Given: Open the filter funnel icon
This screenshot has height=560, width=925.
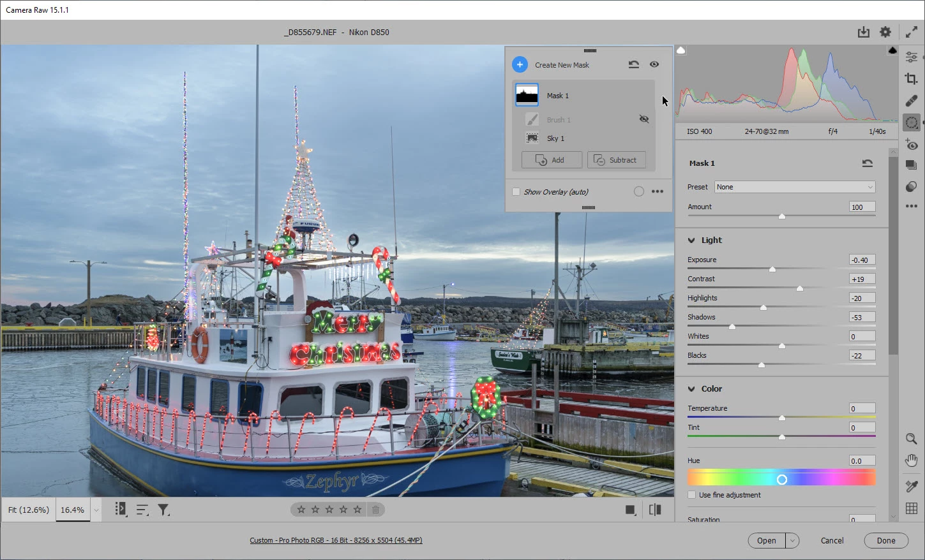Looking at the screenshot, I should pos(163,510).
